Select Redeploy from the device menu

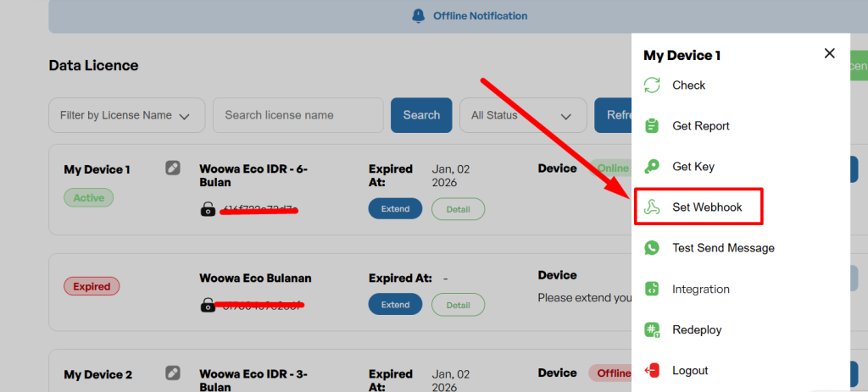pyautogui.click(x=697, y=330)
